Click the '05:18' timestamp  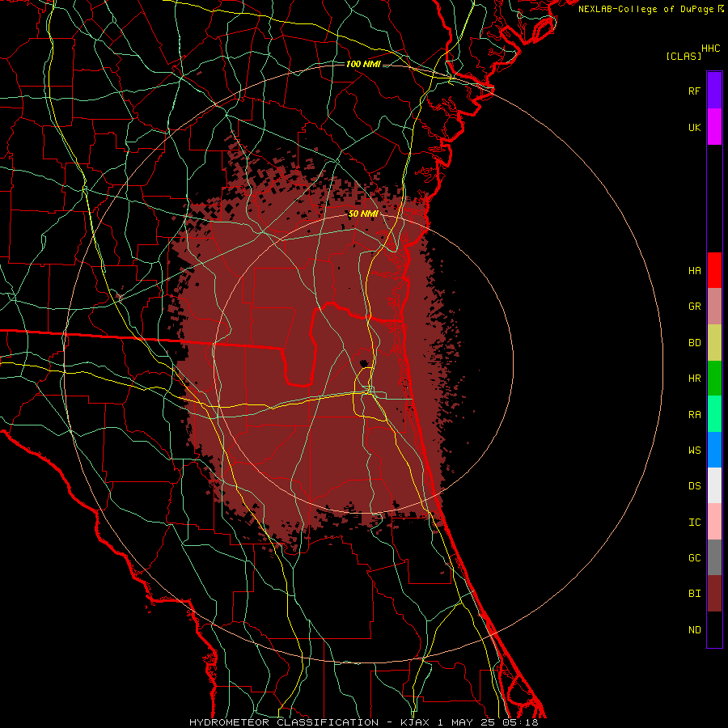pos(519,722)
